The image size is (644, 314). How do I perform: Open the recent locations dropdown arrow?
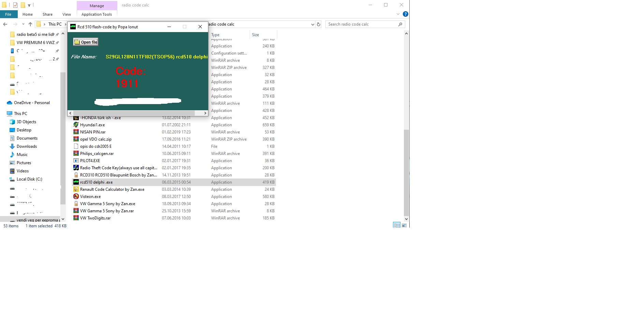click(x=23, y=24)
